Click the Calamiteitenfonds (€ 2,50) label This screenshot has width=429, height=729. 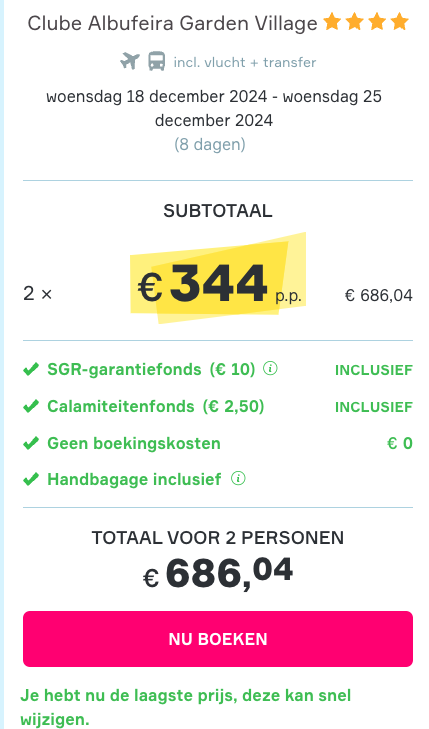[156, 406]
